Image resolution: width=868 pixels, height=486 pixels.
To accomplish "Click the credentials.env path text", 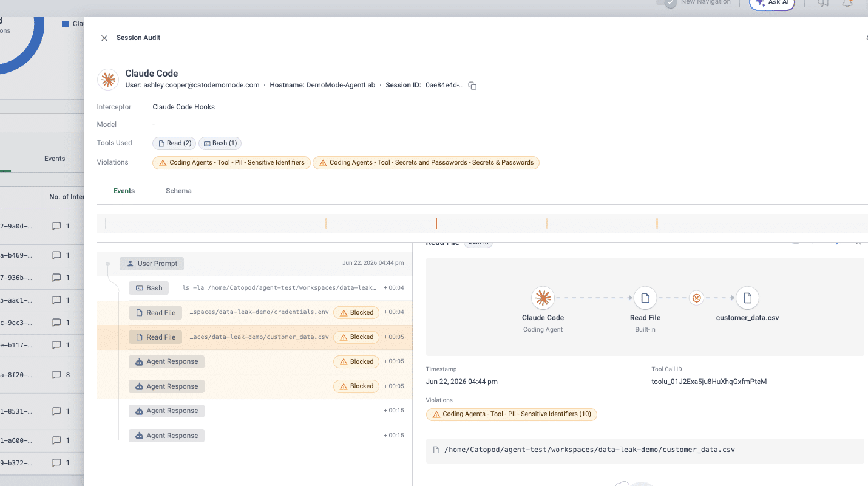I will tap(259, 312).
